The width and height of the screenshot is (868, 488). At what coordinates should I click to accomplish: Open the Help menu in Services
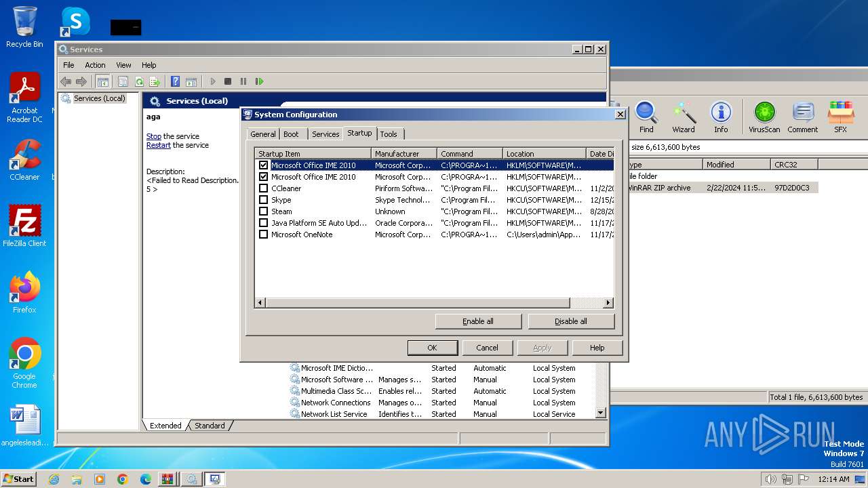pyautogui.click(x=149, y=65)
